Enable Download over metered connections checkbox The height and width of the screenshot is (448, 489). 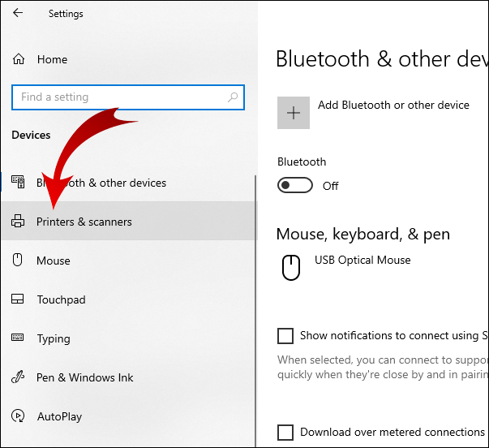285,433
